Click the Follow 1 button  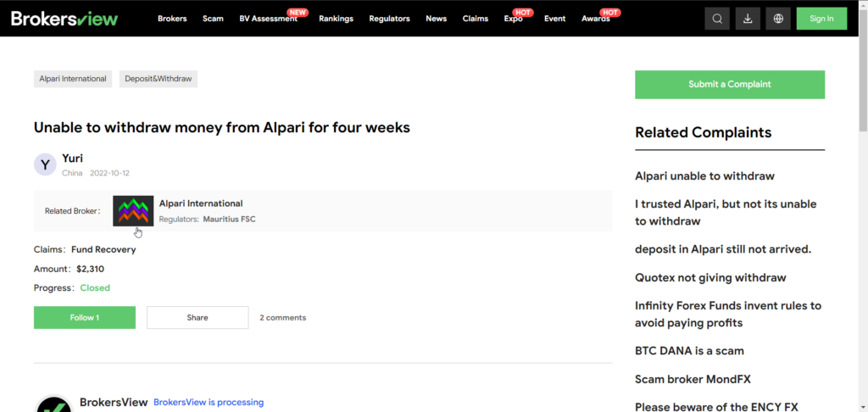(x=85, y=317)
